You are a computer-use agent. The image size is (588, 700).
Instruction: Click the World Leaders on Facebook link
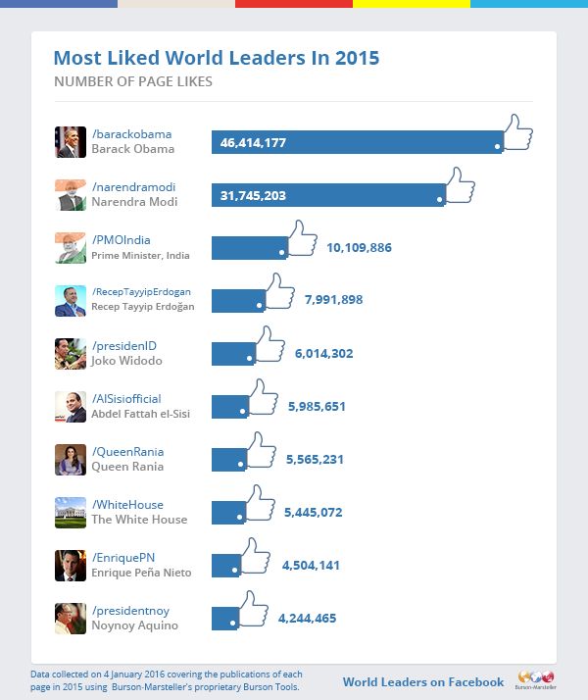[422, 682]
